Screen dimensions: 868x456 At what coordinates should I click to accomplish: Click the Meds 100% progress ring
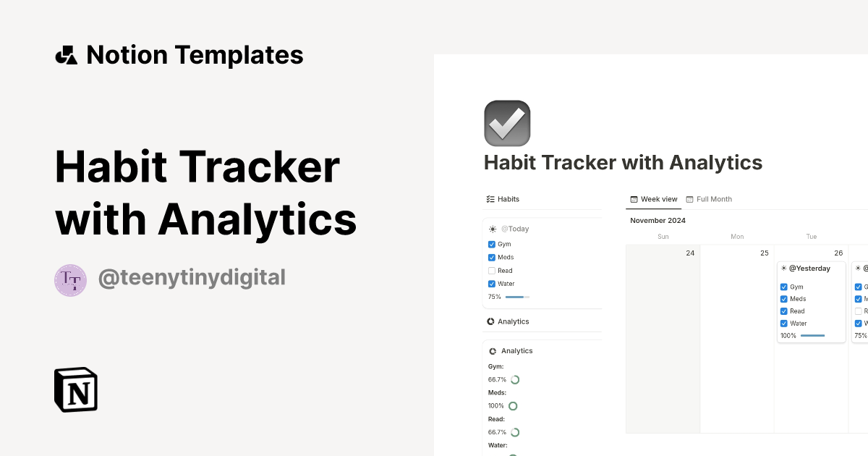point(513,405)
